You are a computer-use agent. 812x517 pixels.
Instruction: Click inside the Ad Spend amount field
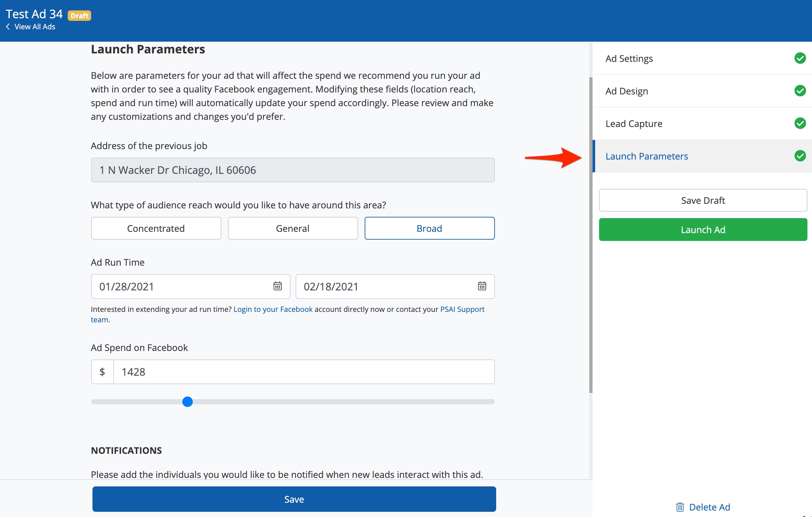pyautogui.click(x=303, y=372)
